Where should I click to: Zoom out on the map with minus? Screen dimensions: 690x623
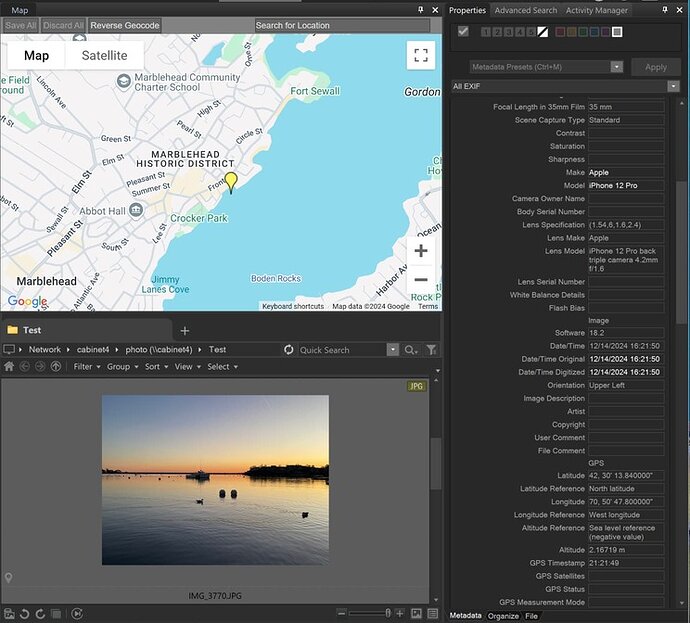[421, 280]
